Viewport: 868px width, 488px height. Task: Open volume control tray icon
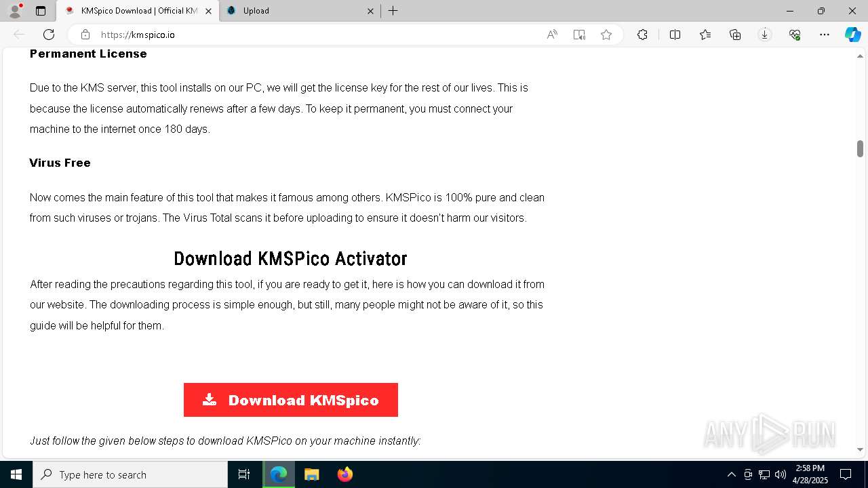[x=781, y=474]
